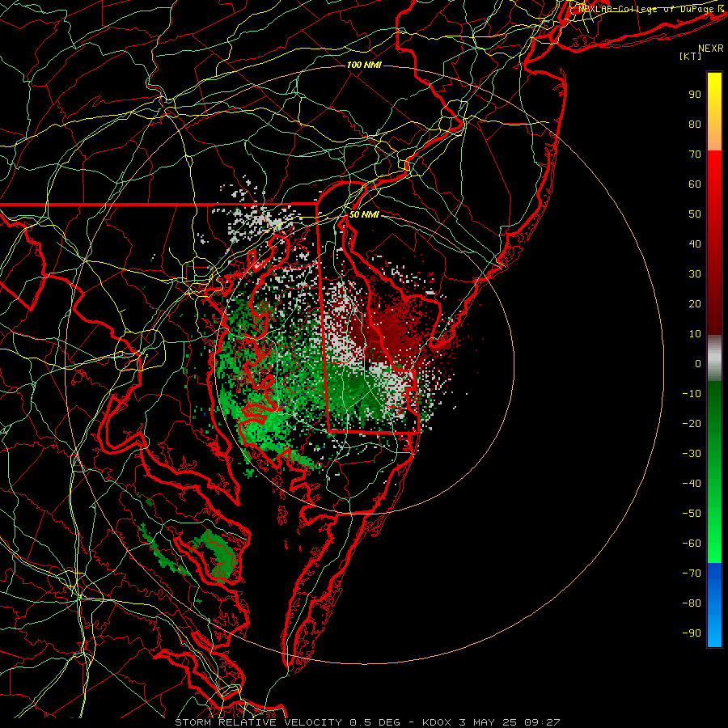This screenshot has height=728, width=728.
Task: Click the -70 value on velocity scale
Action: (692, 574)
